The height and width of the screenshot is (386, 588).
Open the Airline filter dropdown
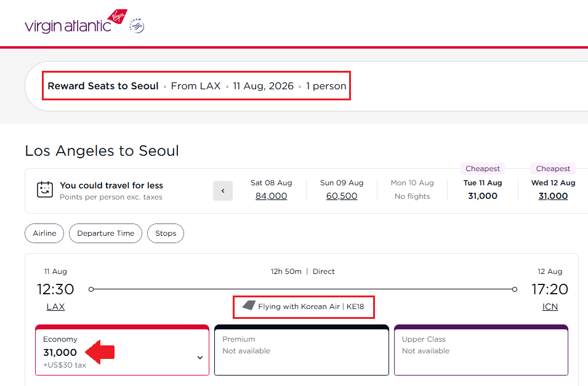(44, 233)
